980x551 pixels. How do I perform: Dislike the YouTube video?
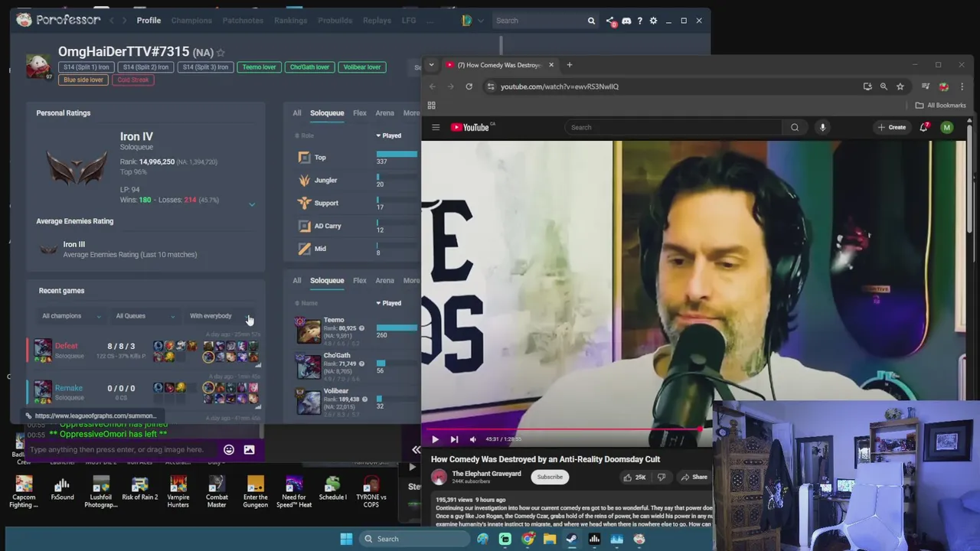pos(661,478)
